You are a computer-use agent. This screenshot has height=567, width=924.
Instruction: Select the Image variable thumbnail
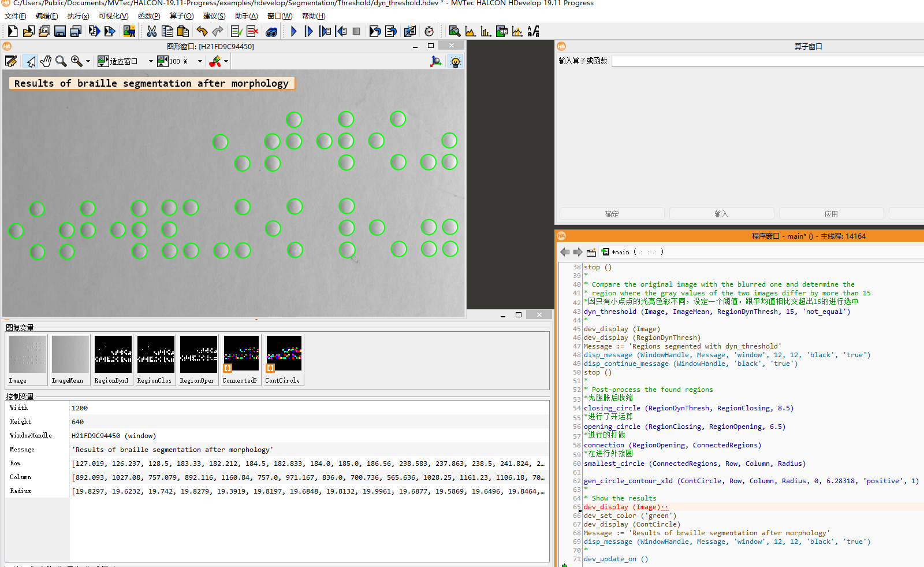(x=27, y=360)
